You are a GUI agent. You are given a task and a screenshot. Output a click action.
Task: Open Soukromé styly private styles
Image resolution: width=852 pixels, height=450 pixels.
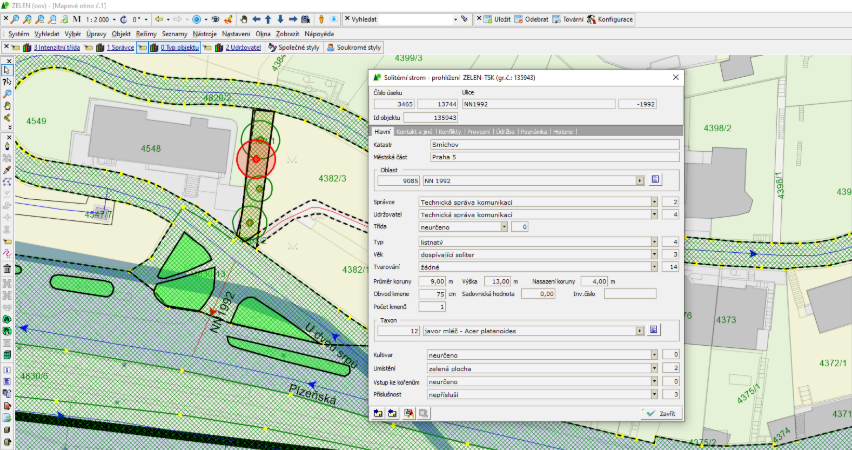[356, 47]
